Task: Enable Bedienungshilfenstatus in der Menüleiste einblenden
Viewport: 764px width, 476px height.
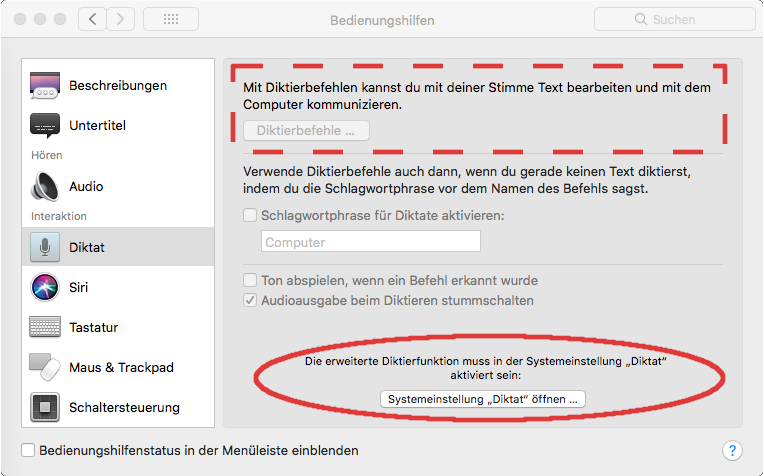Action: click(x=28, y=450)
